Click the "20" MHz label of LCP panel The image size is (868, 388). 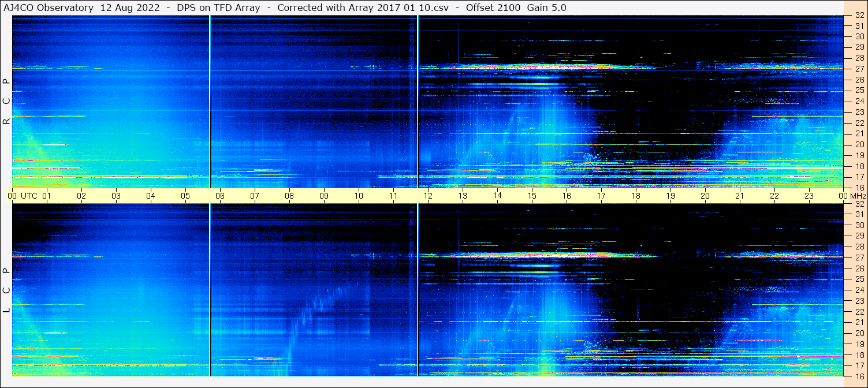pos(859,333)
